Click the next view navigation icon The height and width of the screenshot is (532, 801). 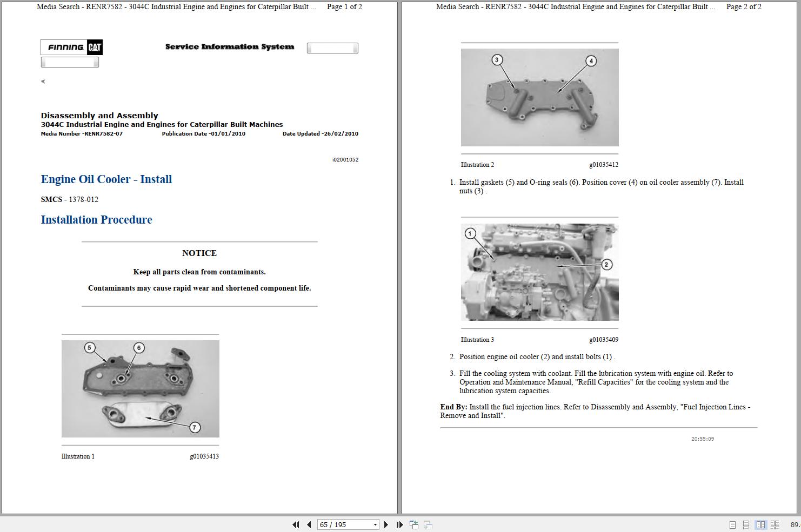pos(428,524)
